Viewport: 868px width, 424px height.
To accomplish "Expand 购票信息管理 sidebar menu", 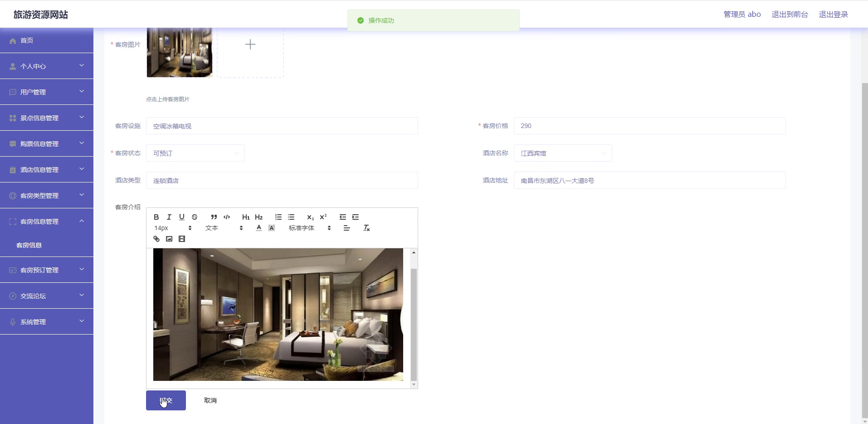I will [47, 144].
